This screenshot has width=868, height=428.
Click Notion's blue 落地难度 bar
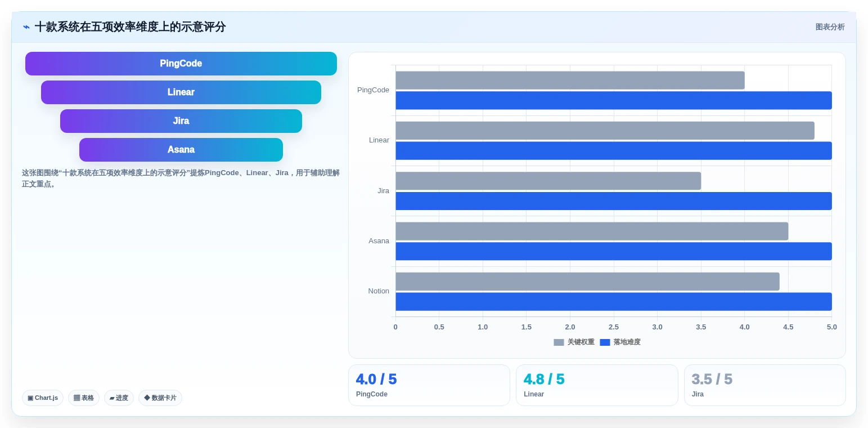point(614,301)
